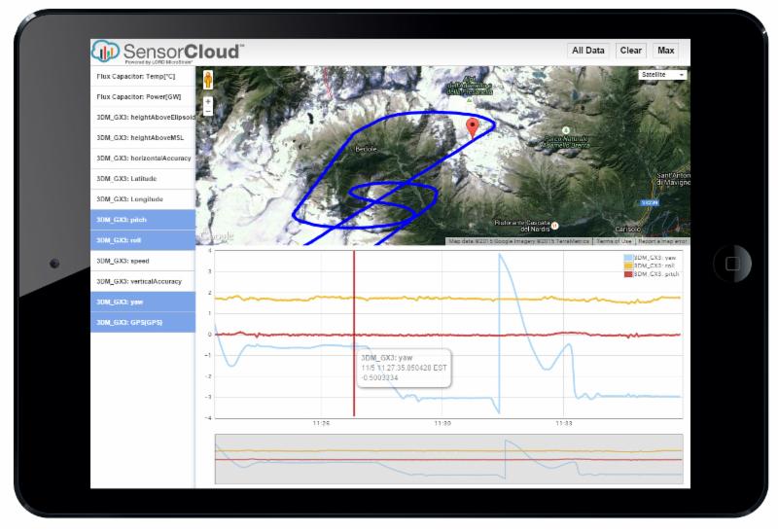Image resolution: width=778 pixels, height=532 pixels.
Task: Enable 3DM_GX3: speed channel
Action: (143, 261)
